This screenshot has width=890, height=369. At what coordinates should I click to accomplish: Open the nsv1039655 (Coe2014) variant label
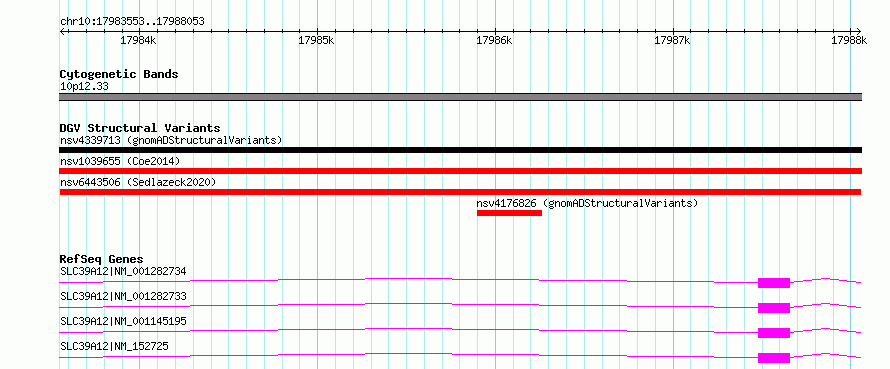tap(120, 161)
